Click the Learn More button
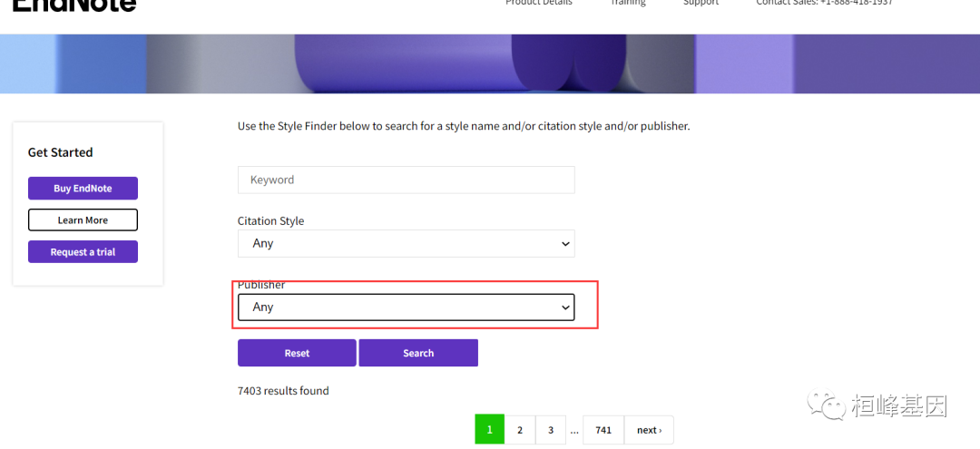The width and height of the screenshot is (980, 449). pos(83,220)
